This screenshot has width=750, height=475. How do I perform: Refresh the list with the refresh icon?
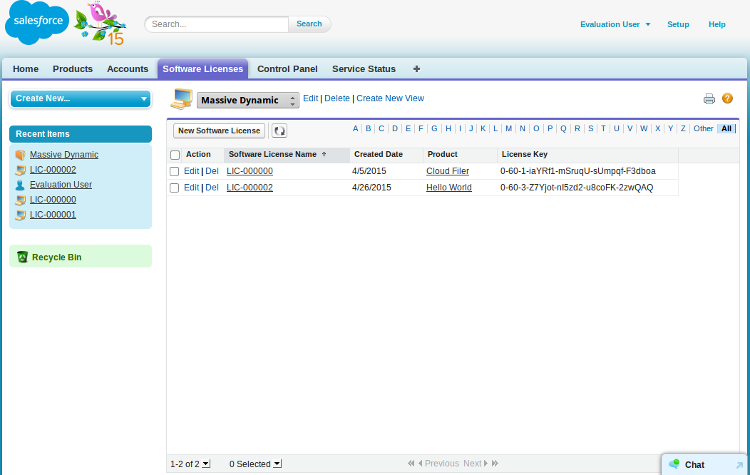279,131
